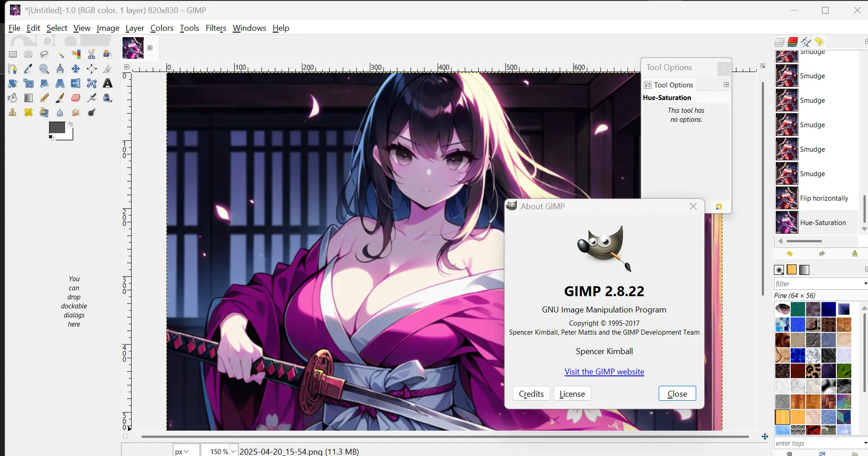Open the px unit dropdown
The height and width of the screenshot is (456, 868).
[x=182, y=451]
